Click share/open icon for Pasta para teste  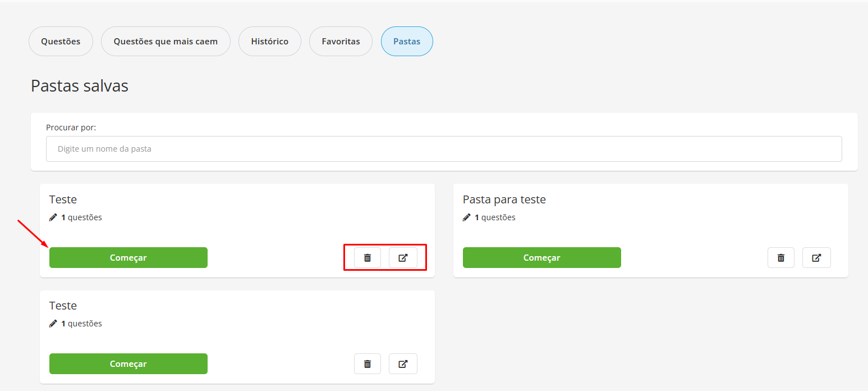(816, 258)
